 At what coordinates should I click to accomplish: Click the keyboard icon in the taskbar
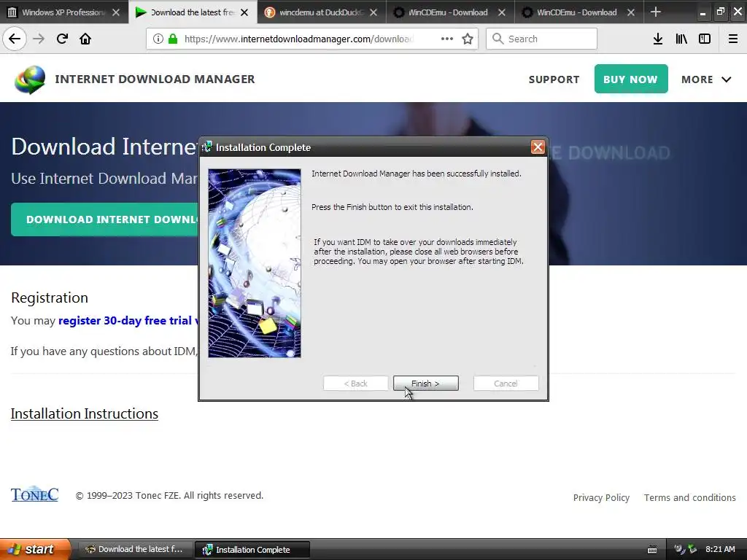click(652, 550)
